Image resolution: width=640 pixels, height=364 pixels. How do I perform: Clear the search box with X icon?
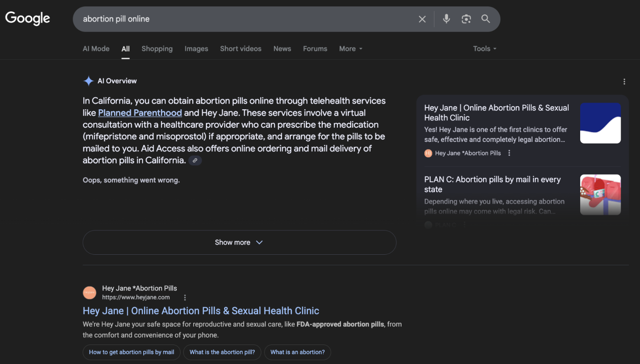422,19
